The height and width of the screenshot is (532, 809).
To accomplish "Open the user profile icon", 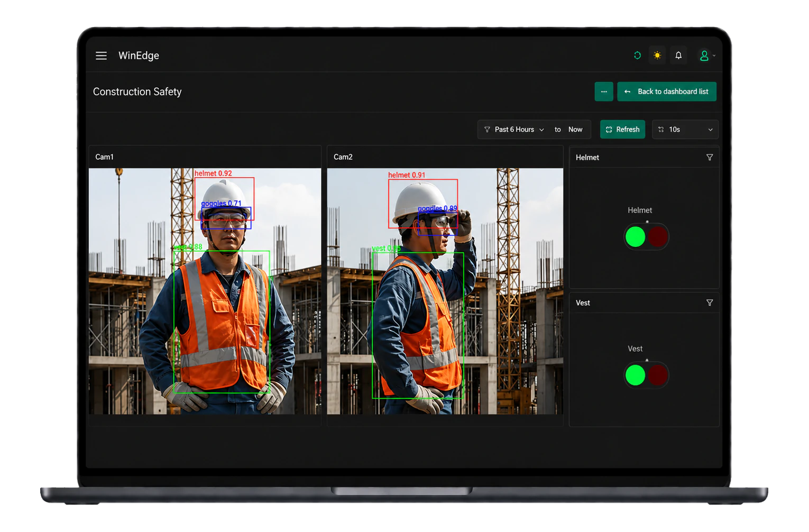I will [704, 56].
